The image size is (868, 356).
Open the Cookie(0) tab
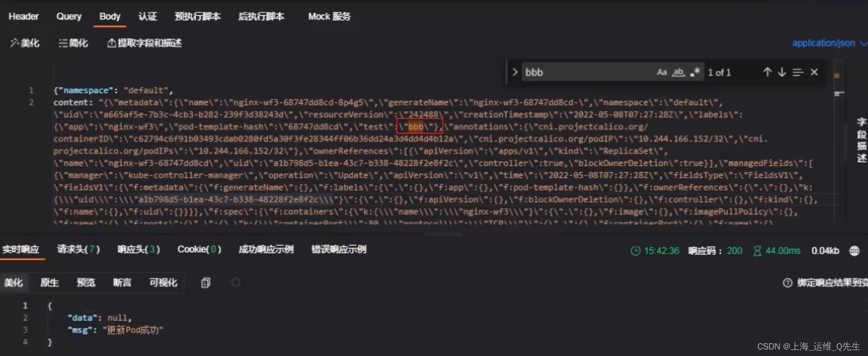pyautogui.click(x=199, y=249)
